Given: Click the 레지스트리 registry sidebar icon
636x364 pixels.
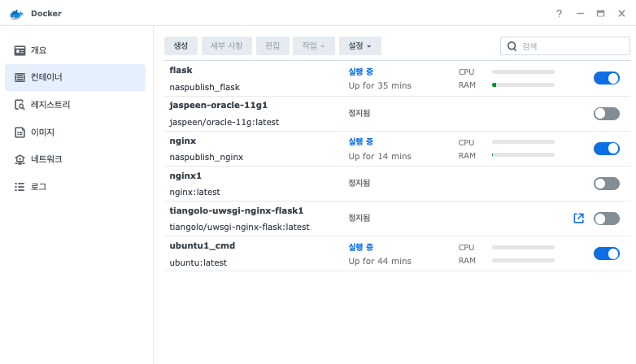Looking at the screenshot, I should [x=20, y=105].
